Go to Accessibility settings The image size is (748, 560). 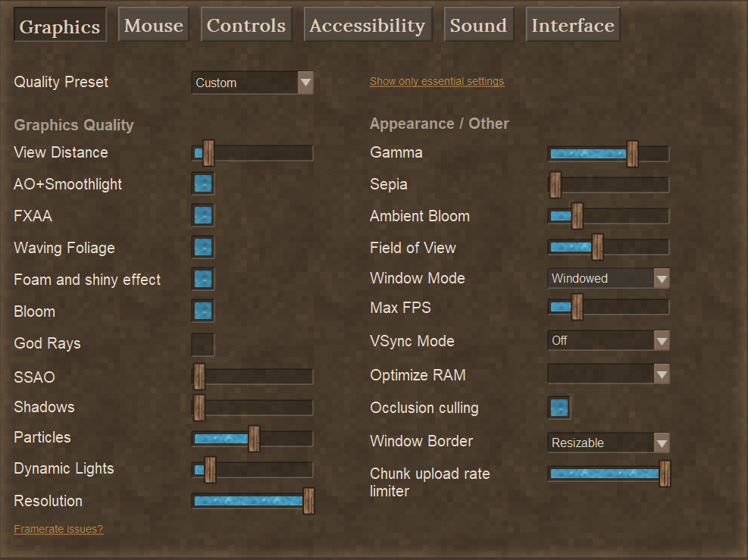368,24
